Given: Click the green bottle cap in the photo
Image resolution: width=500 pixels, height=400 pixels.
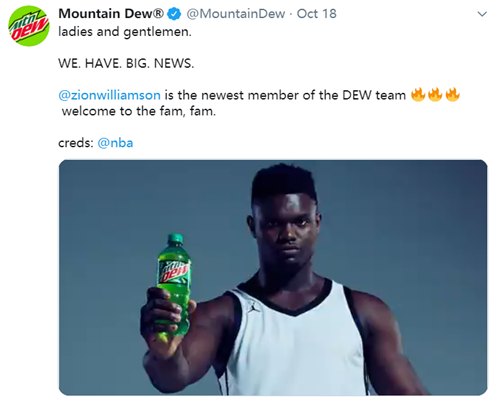Looking at the screenshot, I should click(175, 239).
